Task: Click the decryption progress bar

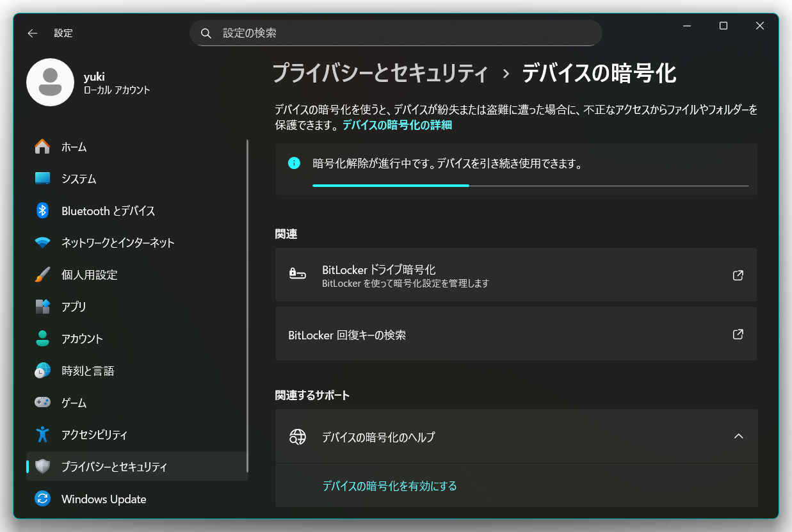Action: [x=530, y=186]
